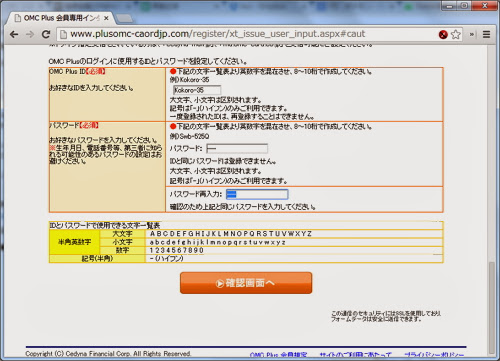
Task: Click the Copyright Cedyna Financial Corp text
Action: 108,354
